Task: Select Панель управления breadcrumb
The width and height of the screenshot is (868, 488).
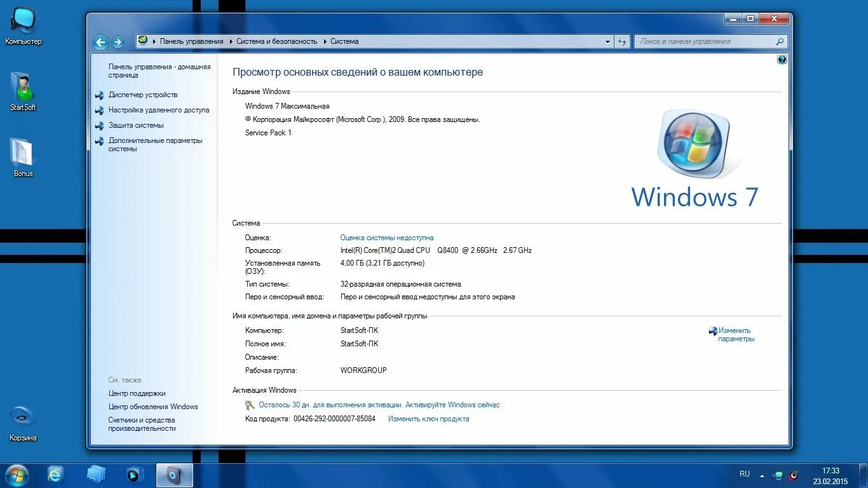Action: pos(192,41)
